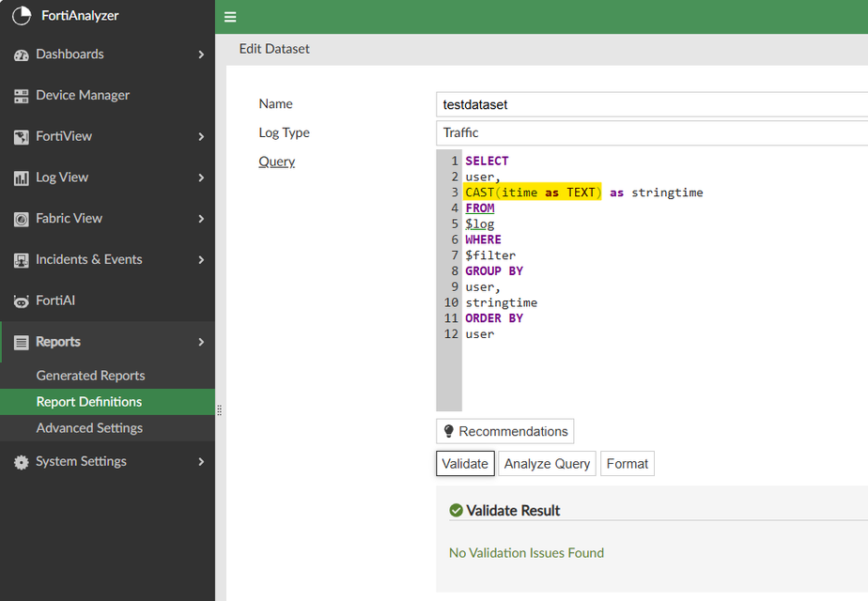
Task: Expand the Dashboards menu chevron
Action: pos(201,54)
